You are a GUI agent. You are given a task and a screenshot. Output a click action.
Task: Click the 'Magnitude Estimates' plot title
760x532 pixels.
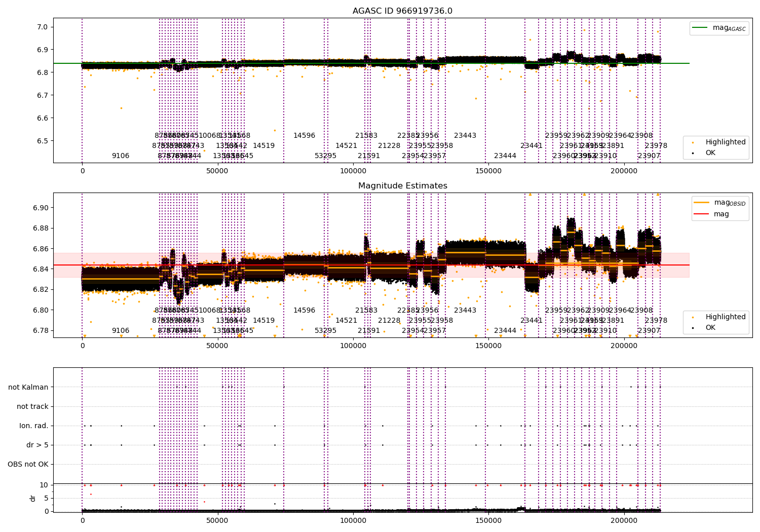(x=402, y=186)
